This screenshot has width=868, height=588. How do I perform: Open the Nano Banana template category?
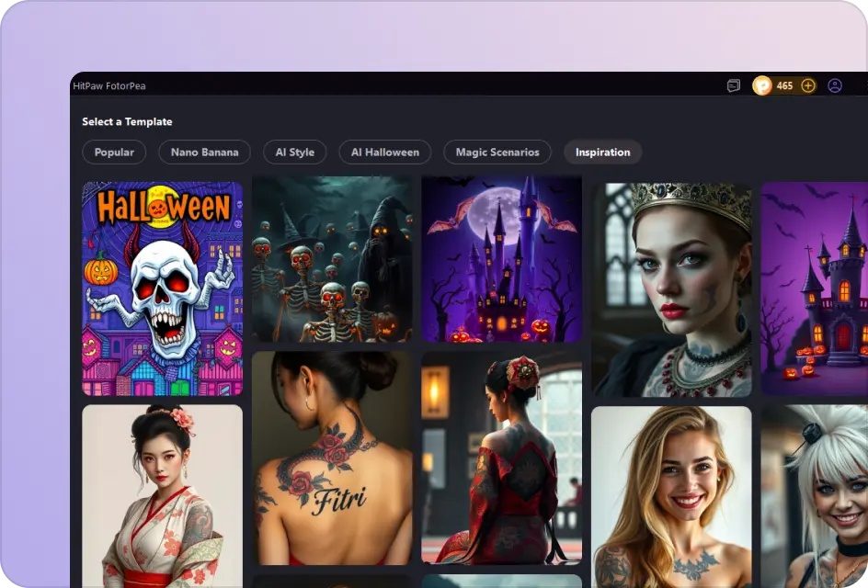click(204, 152)
